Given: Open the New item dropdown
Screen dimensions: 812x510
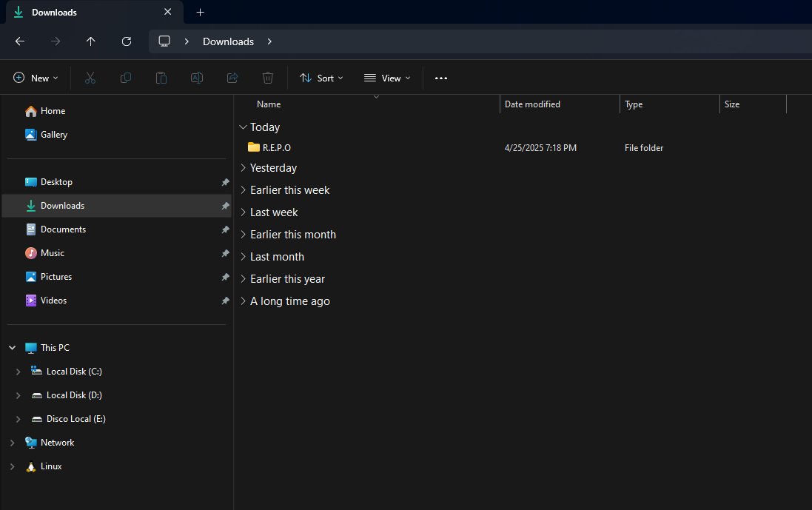Looking at the screenshot, I should click(36, 78).
